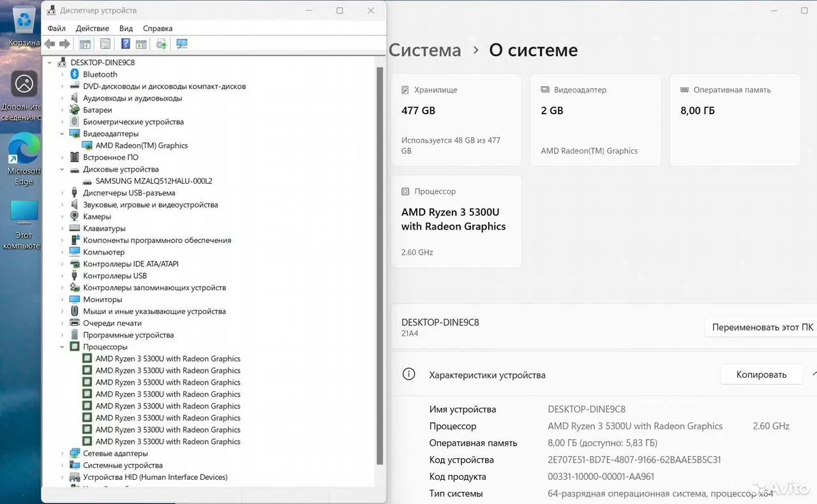Scan for hardware changes monitor icon
This screenshot has height=504, width=817.
182,44
